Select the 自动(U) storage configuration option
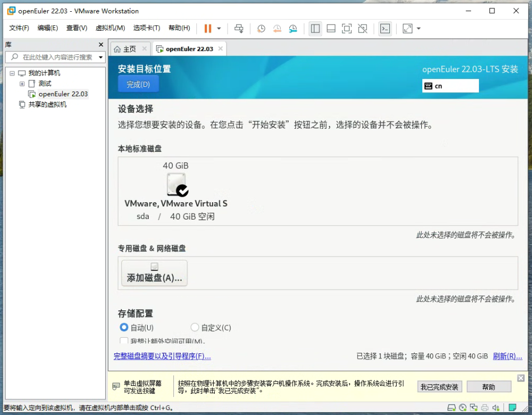The image size is (532, 415). point(136,328)
